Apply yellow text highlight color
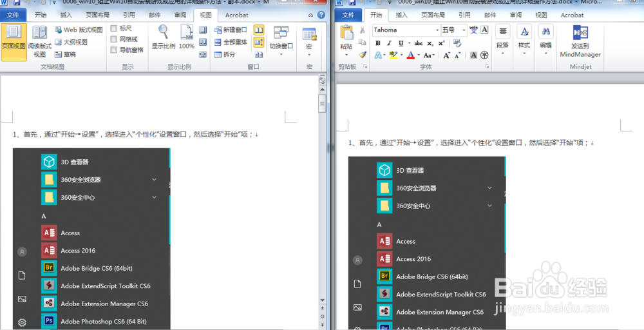Screen dimensions: 644x330 (393, 55)
